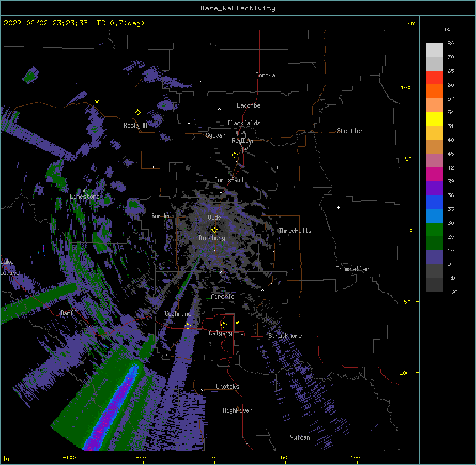The height and width of the screenshot is (465, 476).
Task: Select the RedDeer city label
Action: click(243, 141)
